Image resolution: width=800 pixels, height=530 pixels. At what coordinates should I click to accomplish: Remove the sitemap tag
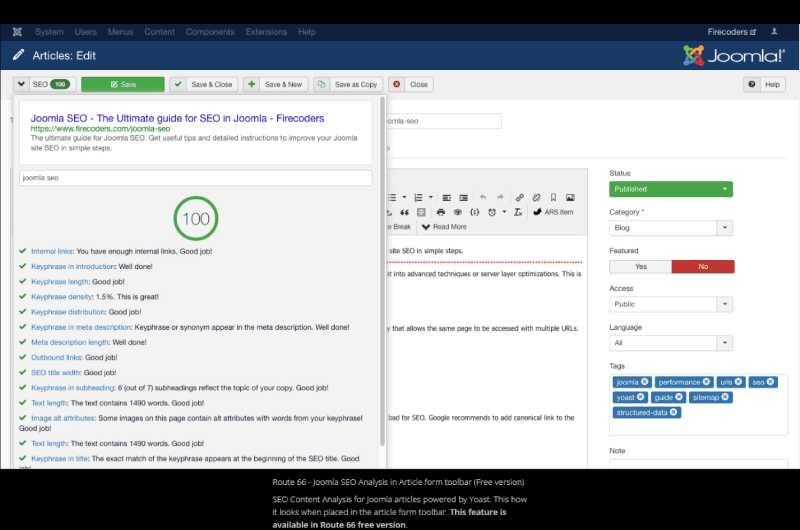click(725, 397)
